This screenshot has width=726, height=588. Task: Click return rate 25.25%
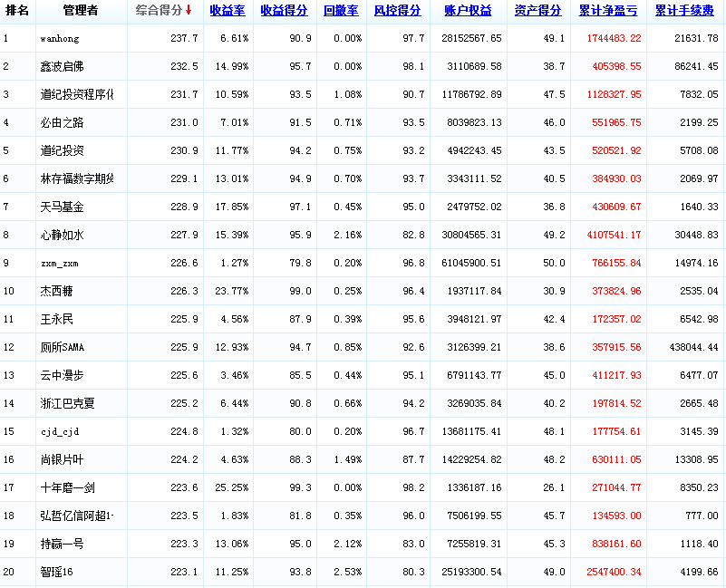pos(231,487)
